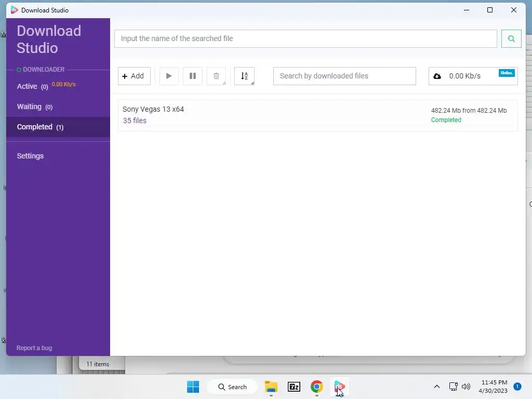
Task: Focus the Search by downloaded files field
Action: (344, 76)
